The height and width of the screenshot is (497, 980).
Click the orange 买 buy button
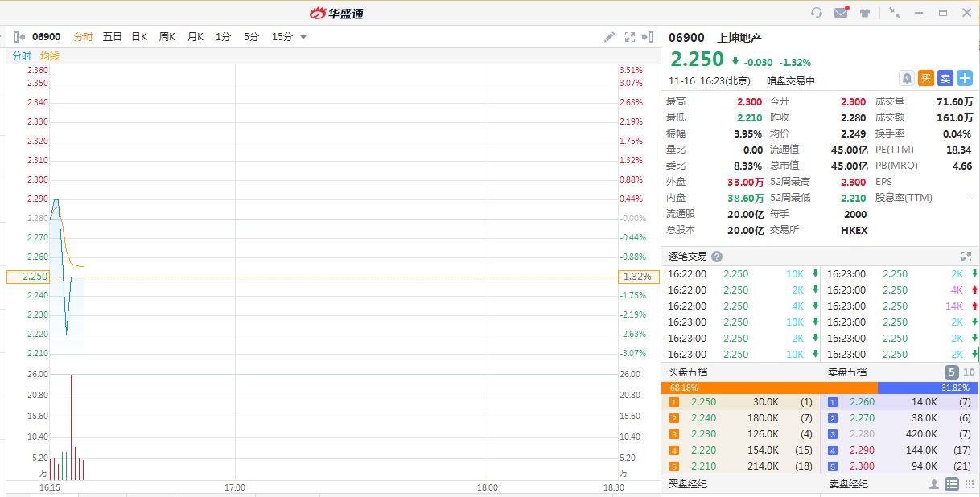point(926,78)
